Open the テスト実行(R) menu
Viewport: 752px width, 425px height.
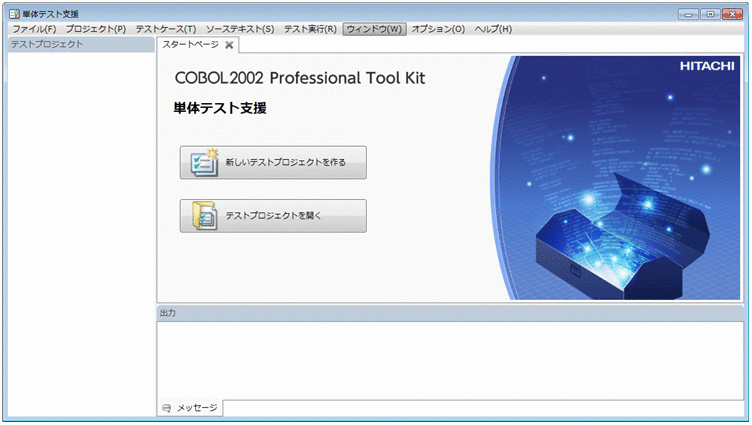[x=310, y=29]
